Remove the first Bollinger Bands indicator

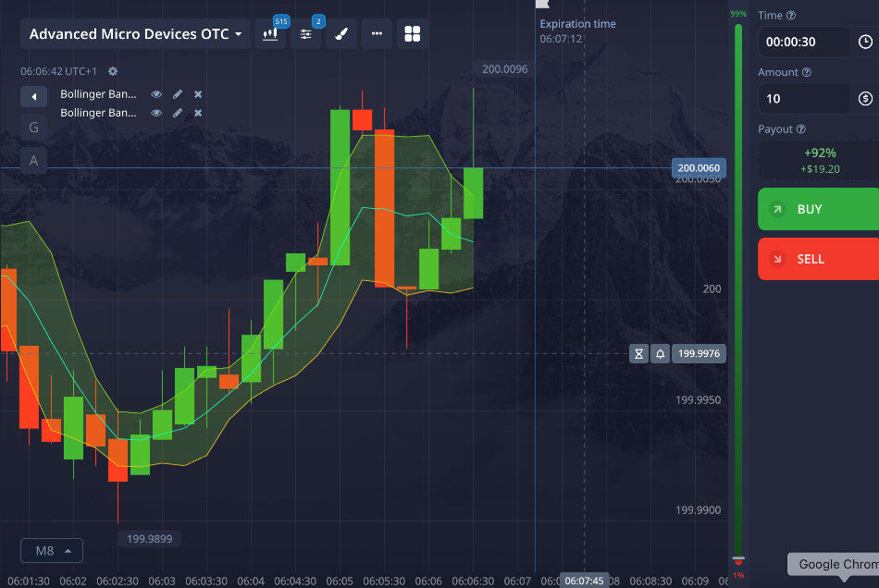pos(198,94)
